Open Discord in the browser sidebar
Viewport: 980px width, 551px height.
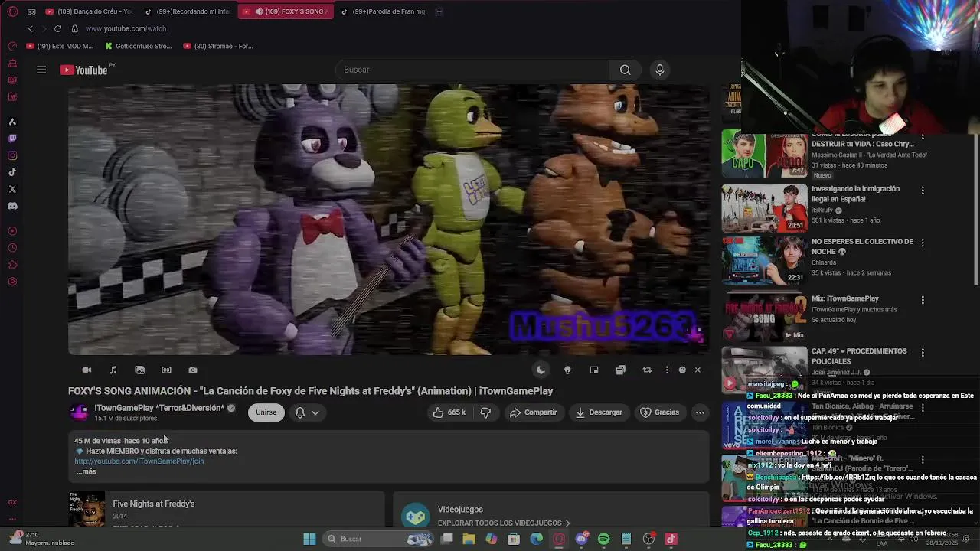(x=12, y=206)
